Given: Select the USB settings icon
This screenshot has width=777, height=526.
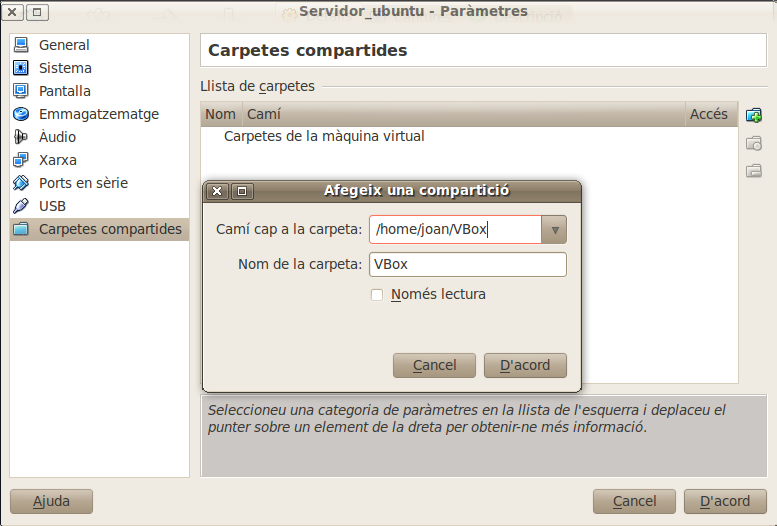Looking at the screenshot, I should [21, 206].
